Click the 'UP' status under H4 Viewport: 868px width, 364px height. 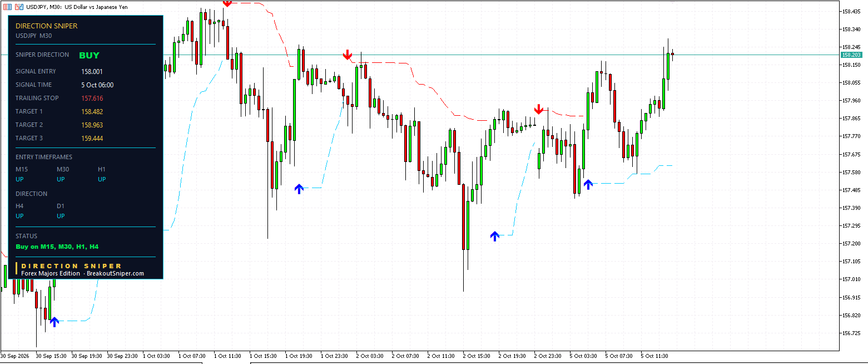(19, 216)
